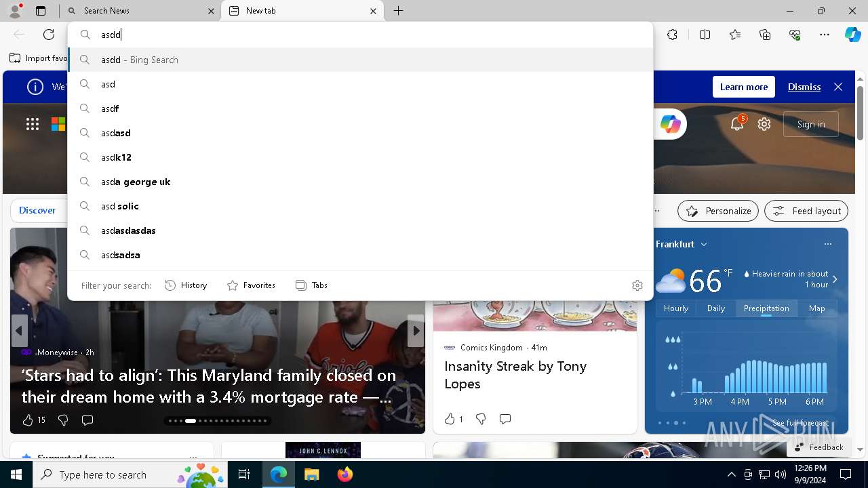Dismiss the info banner via Dismiss link
The image size is (868, 488).
804,87
